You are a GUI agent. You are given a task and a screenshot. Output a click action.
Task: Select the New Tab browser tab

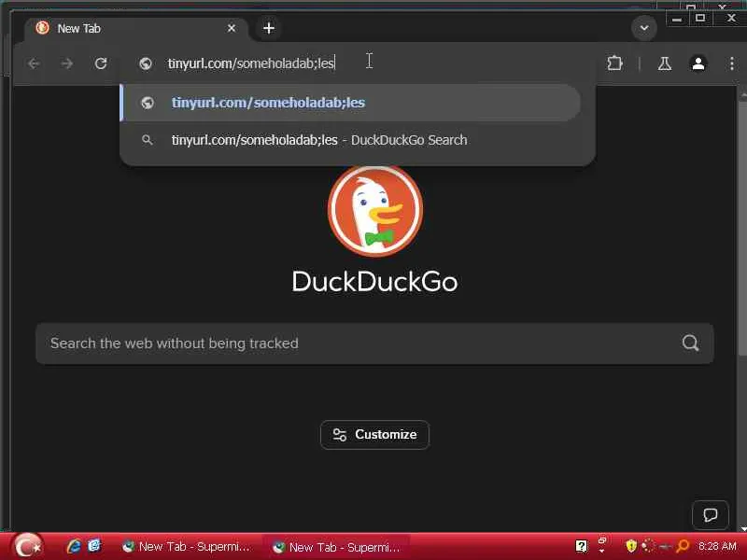click(x=135, y=29)
